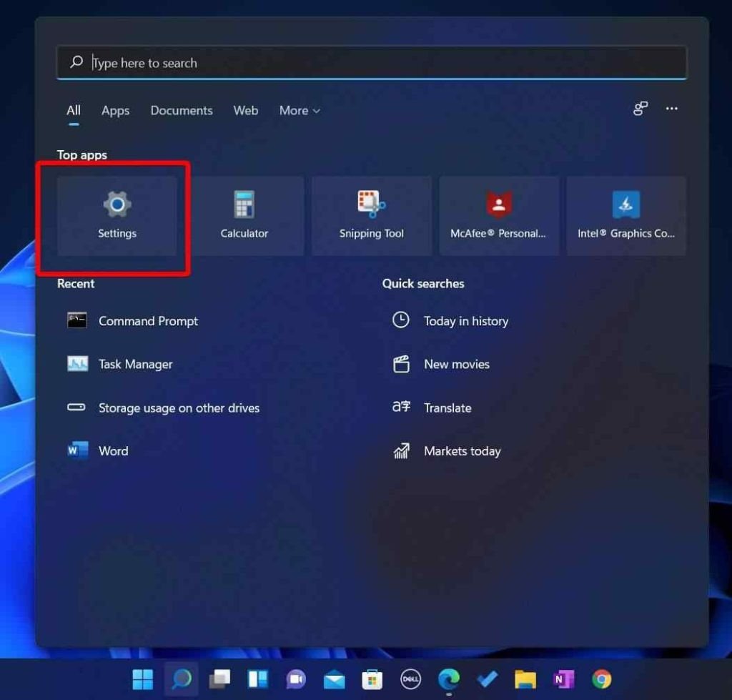Viewport: 732px width, 700px height.
Task: Launch McAfee Personal Security
Action: (498, 215)
